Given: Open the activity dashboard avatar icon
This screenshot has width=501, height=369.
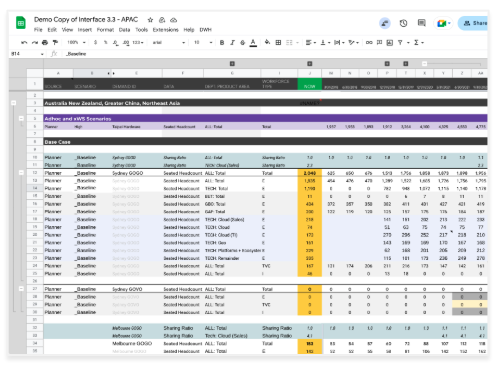Looking at the screenshot, I should pyautogui.click(x=385, y=23).
